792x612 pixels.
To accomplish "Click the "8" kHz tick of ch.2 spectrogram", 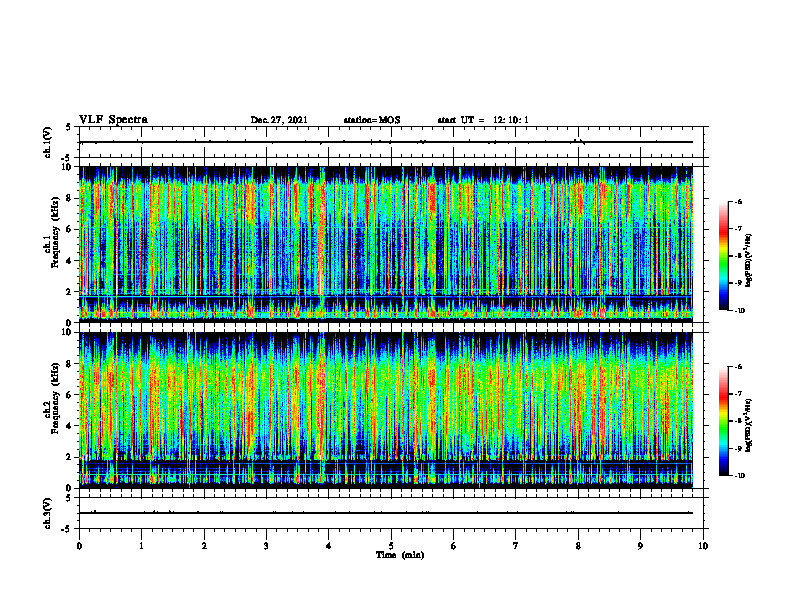I will pos(70,364).
